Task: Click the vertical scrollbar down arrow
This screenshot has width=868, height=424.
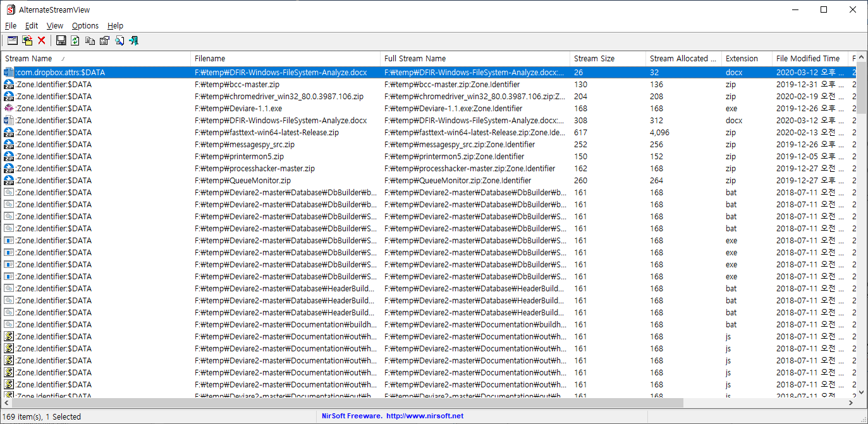Action: click(862, 392)
